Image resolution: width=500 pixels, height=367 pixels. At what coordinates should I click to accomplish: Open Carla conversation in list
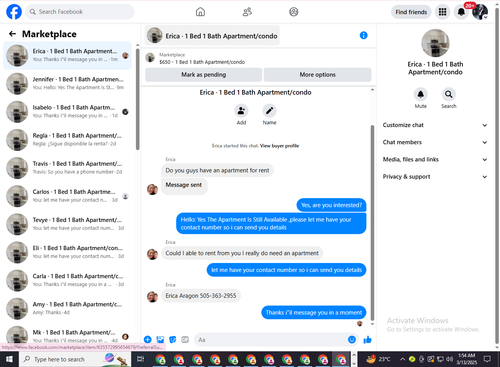(x=67, y=280)
